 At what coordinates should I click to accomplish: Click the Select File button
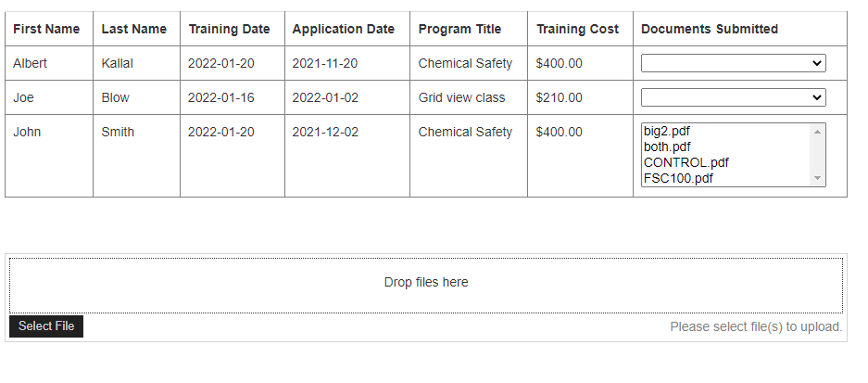pos(46,326)
